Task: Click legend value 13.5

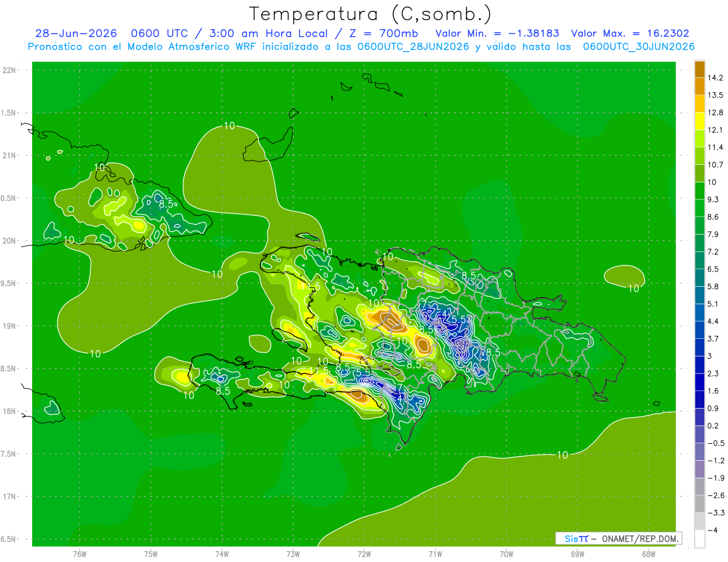Action: tap(715, 95)
